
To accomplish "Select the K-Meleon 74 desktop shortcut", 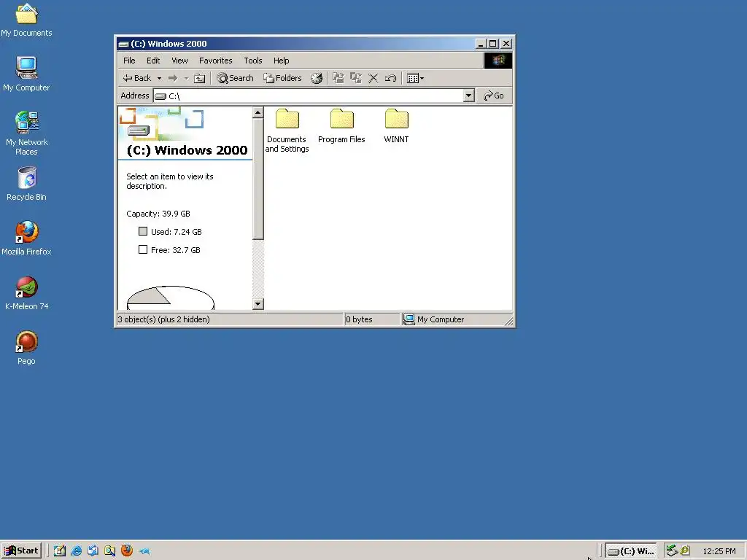I will point(26,293).
